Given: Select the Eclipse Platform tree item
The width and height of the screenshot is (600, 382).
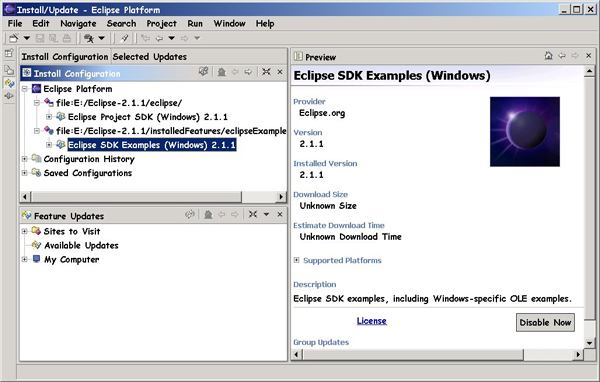Looking at the screenshot, I should tap(78, 89).
